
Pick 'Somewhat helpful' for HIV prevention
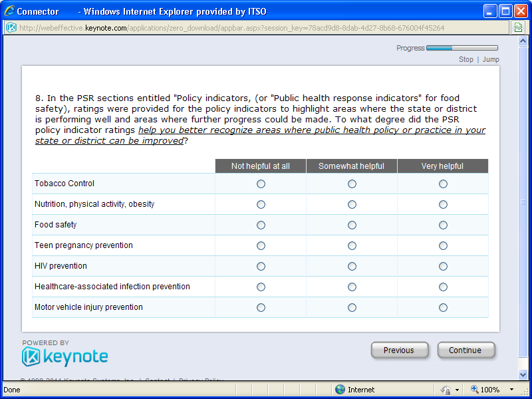click(352, 267)
